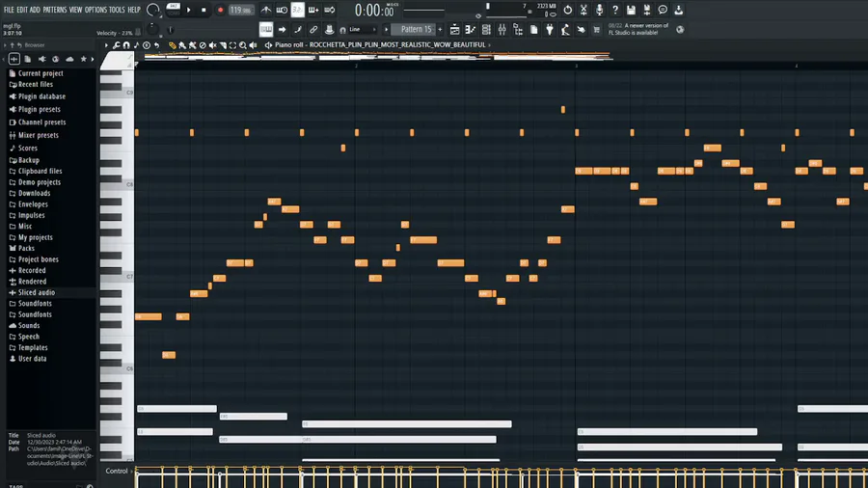Click the save new version icon
The width and height of the screenshot is (868, 488).
pos(646,10)
